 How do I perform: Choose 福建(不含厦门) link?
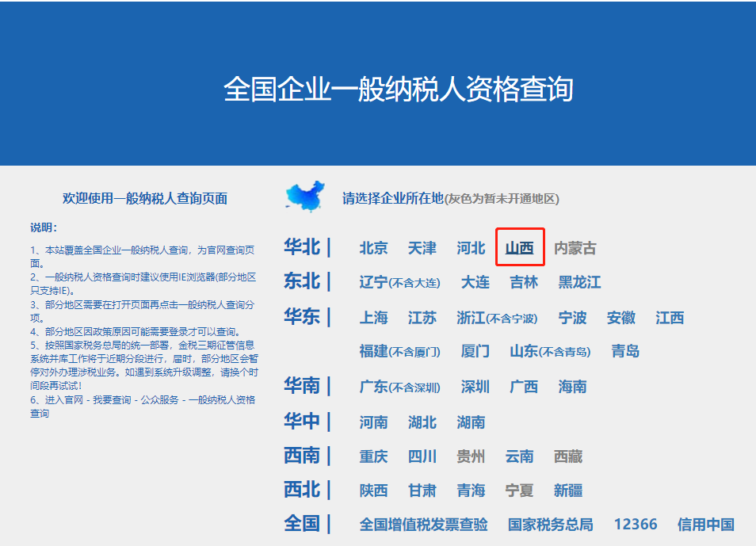point(399,351)
